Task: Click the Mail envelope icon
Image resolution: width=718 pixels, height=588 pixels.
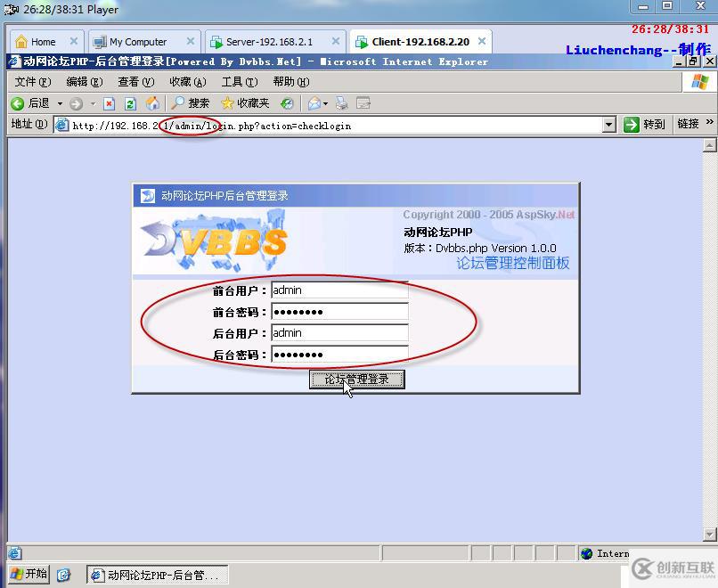Action: (x=314, y=103)
